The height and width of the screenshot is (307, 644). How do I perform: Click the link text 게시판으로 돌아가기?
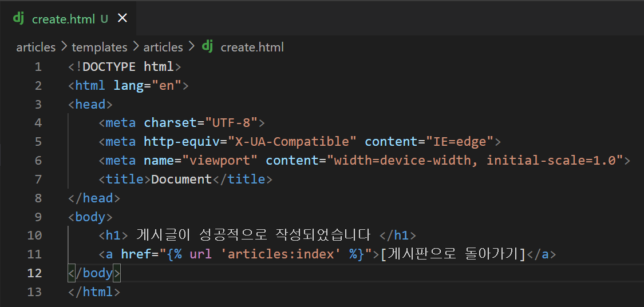(453, 254)
